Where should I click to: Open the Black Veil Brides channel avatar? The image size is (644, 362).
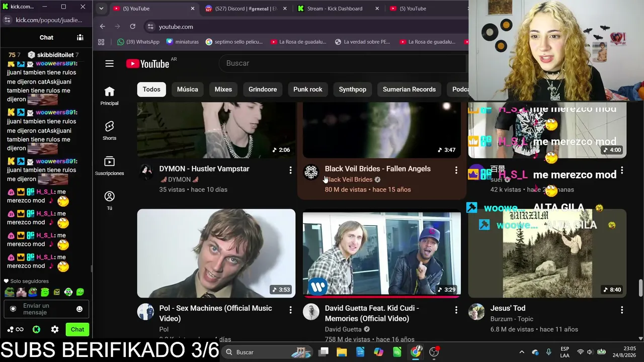311,172
